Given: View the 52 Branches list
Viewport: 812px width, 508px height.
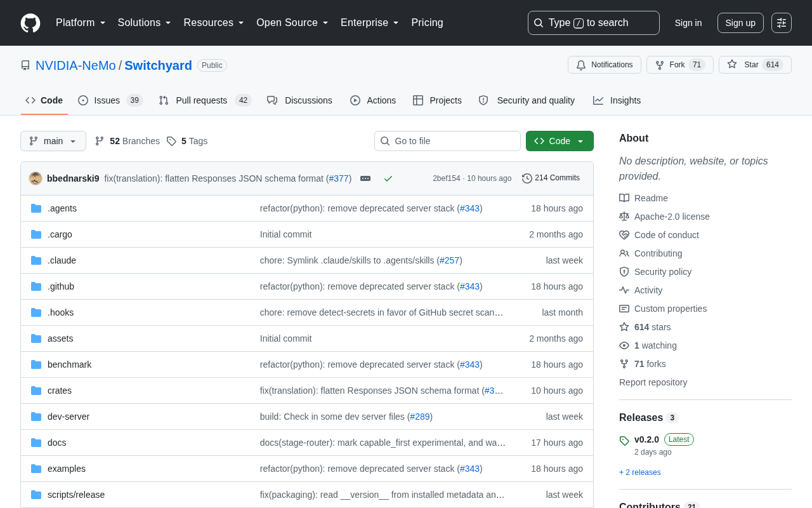Looking at the screenshot, I should pos(128,141).
